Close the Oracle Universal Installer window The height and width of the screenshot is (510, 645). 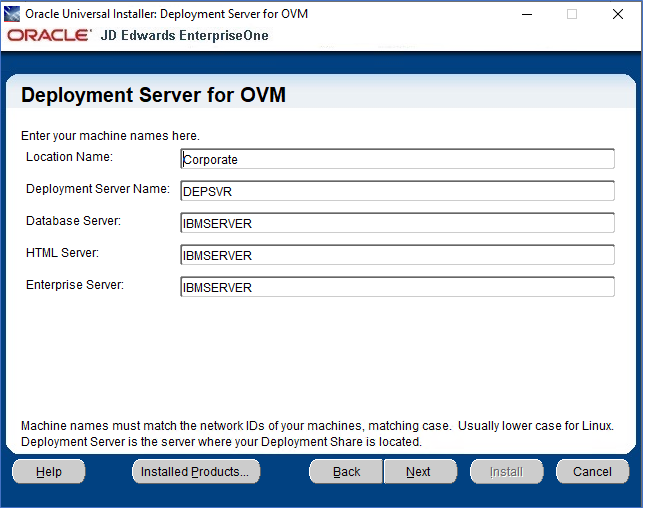pos(619,14)
